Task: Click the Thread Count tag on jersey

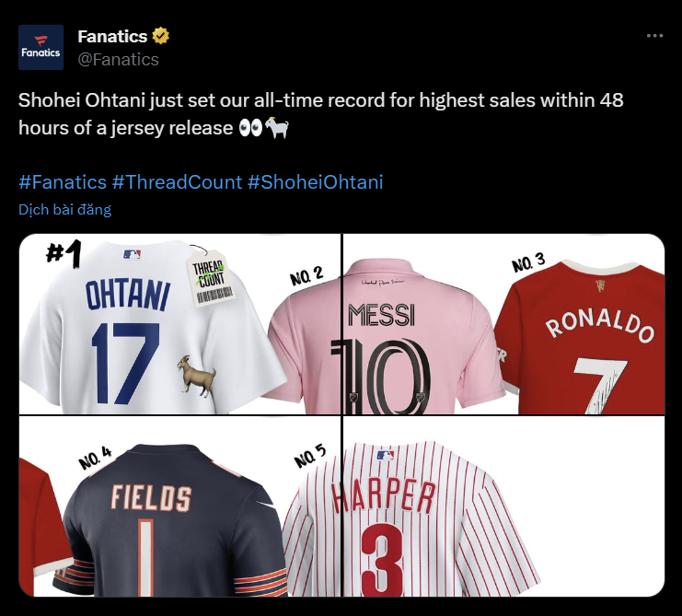Action: coord(211,279)
